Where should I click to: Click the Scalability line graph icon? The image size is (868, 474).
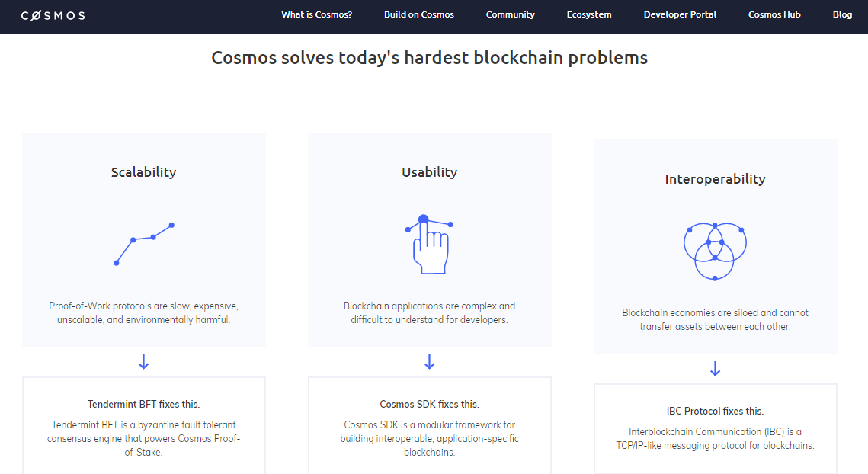click(144, 244)
